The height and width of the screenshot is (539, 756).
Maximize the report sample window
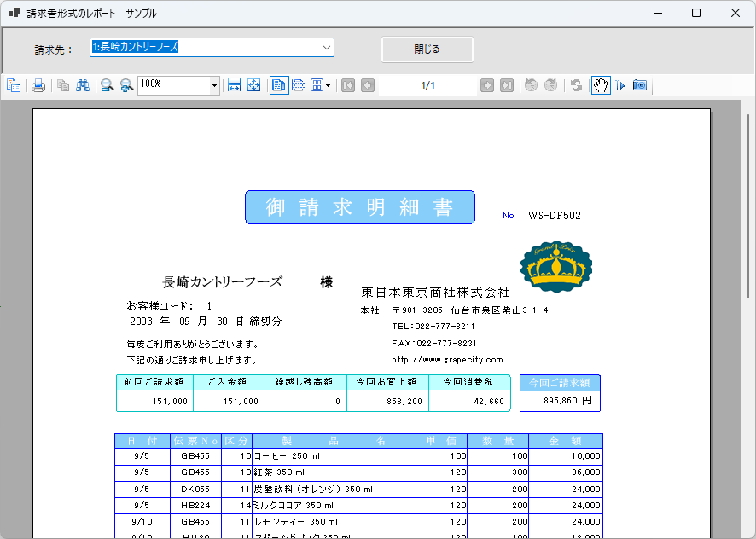click(696, 13)
